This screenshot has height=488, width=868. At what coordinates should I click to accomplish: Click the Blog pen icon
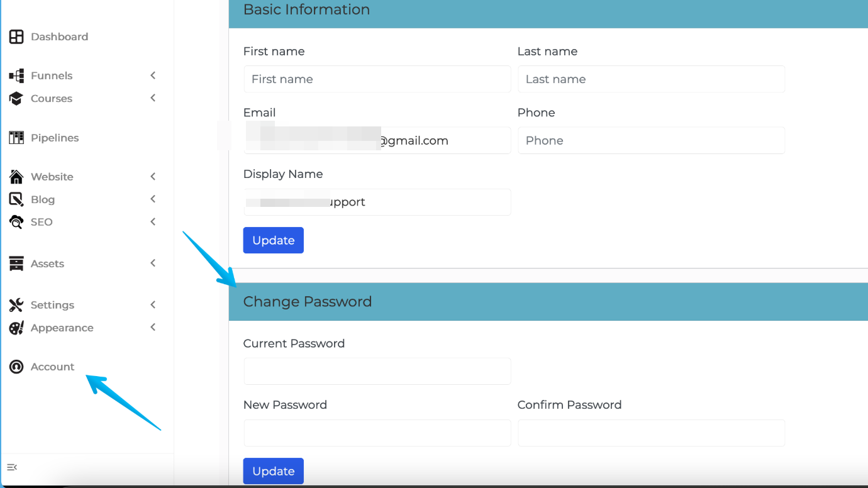16,199
